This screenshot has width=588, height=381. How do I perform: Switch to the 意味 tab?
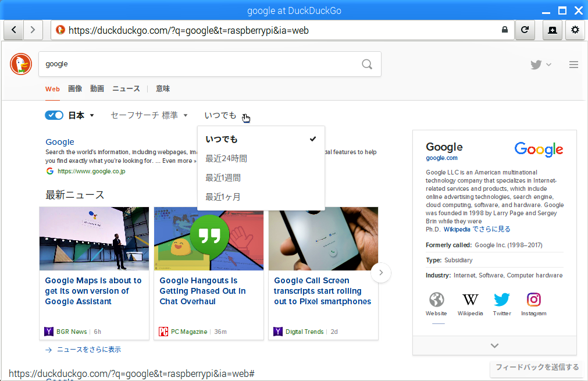tap(163, 89)
